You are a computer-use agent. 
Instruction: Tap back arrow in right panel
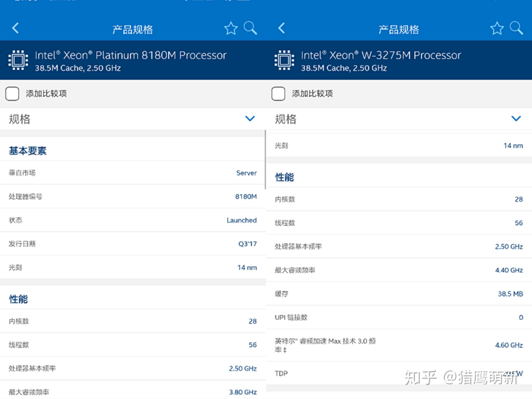[282, 28]
